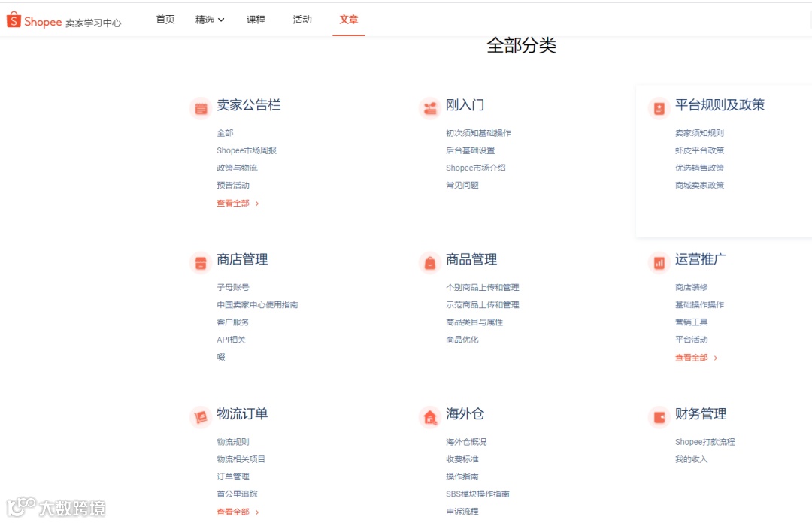812x523 pixels.
Task: Click the Shopee shopping bag logo
Action: [x=14, y=20]
